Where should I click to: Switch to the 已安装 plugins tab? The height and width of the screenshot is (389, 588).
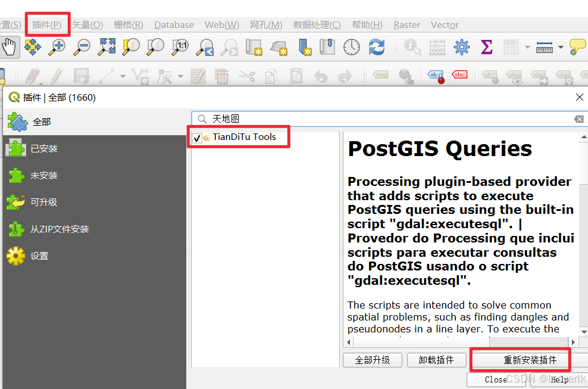[x=95, y=149]
